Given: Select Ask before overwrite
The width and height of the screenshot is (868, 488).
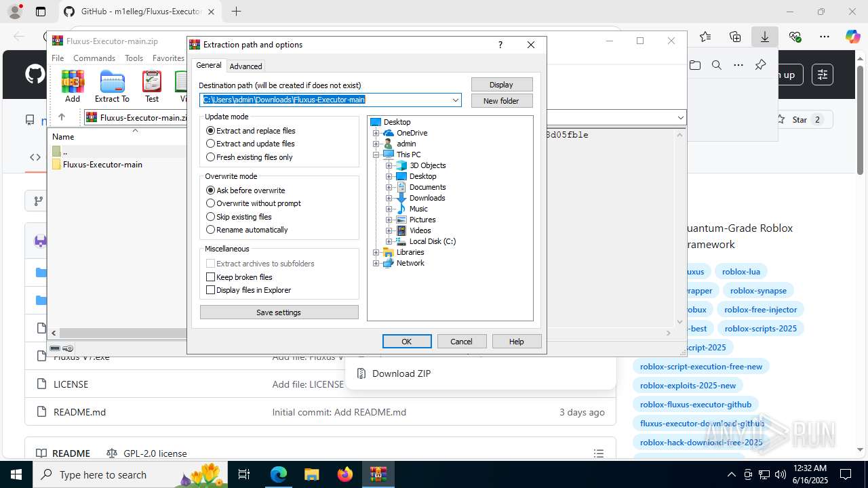Looking at the screenshot, I should 245,190.
